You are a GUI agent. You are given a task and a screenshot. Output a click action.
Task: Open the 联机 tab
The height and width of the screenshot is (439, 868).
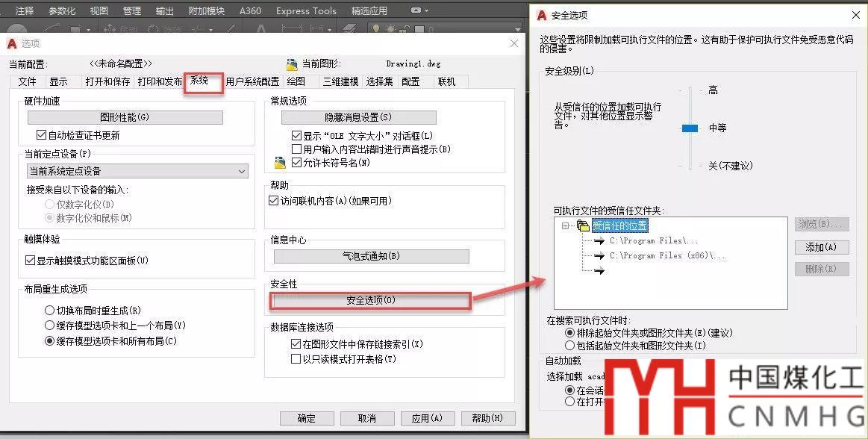447,82
